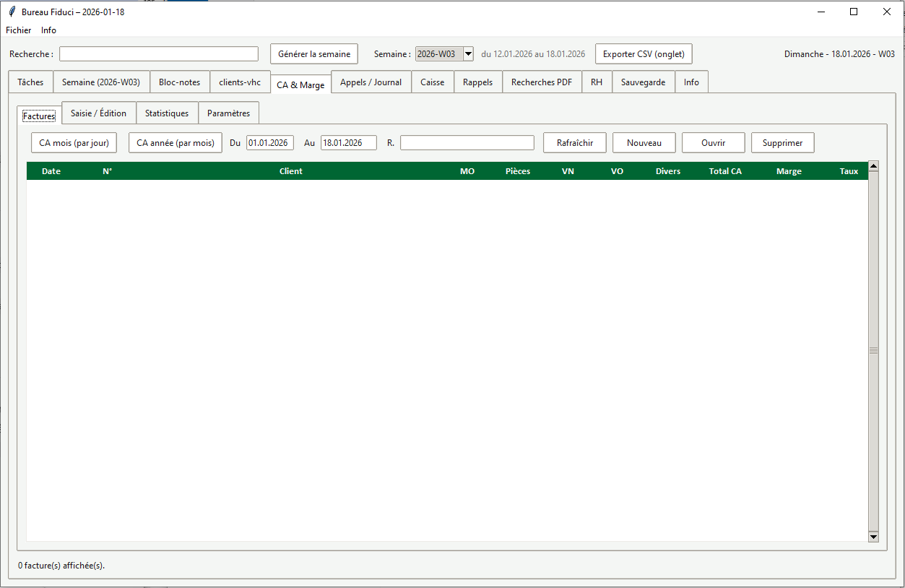Open the clients-vhc tab
Image resolution: width=905 pixels, height=588 pixels.
tap(240, 82)
